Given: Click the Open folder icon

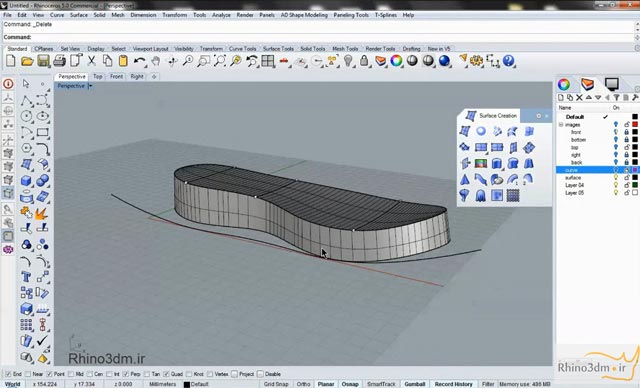Looking at the screenshot, I should pos(27,61).
